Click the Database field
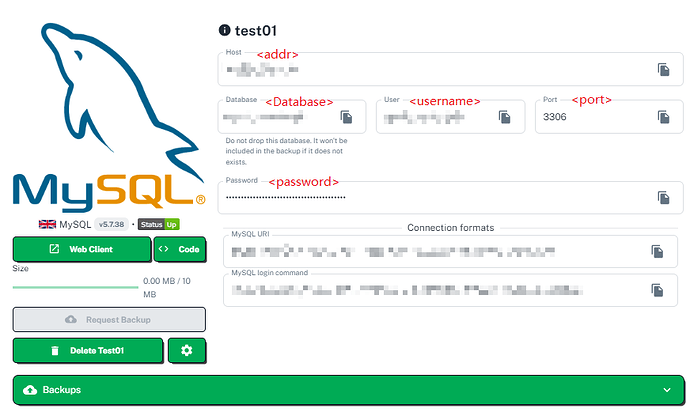690x412 pixels. 292,117
